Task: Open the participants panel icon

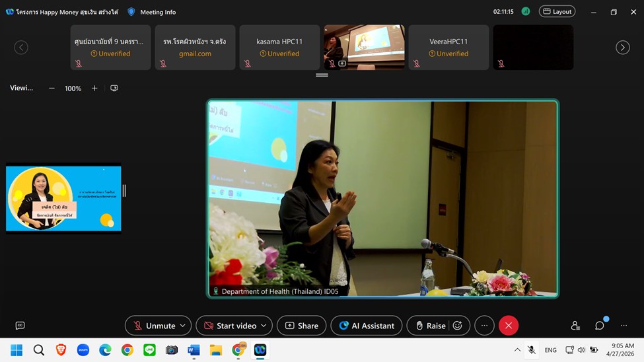Action: tap(575, 326)
